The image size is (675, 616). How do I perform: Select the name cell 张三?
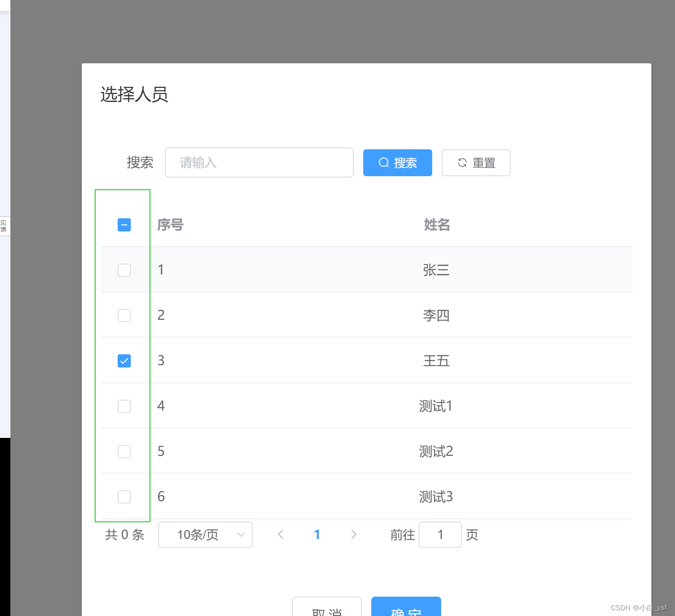(x=436, y=270)
